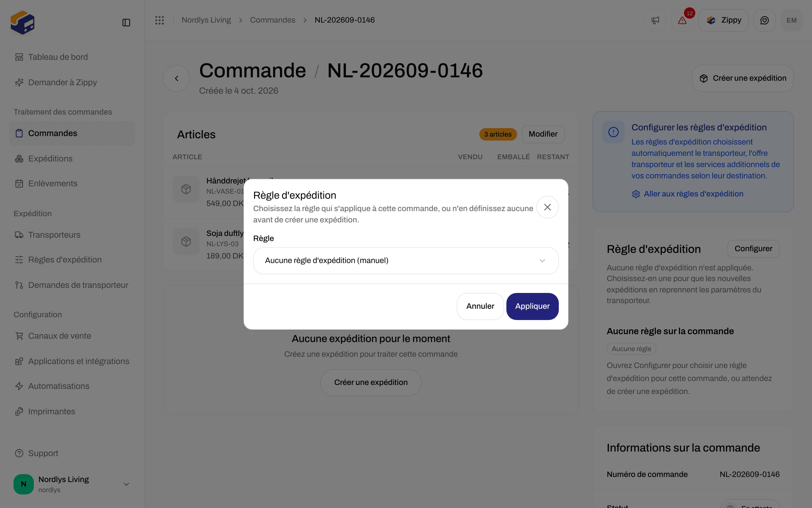812x508 pixels.
Task: Open Applications et intégrations
Action: (72, 361)
